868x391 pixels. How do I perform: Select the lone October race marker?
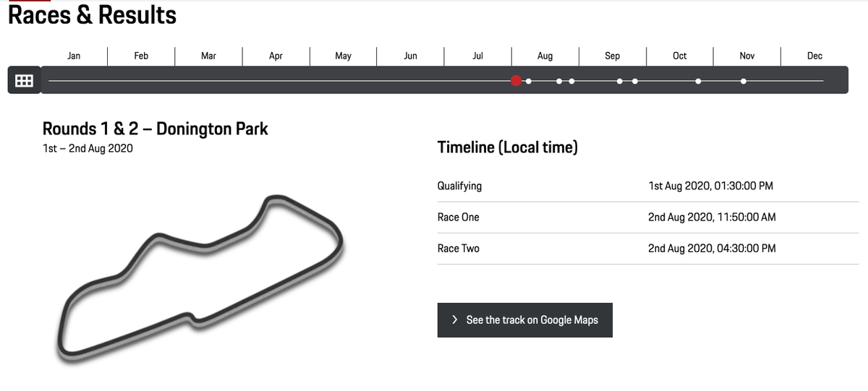tap(697, 81)
